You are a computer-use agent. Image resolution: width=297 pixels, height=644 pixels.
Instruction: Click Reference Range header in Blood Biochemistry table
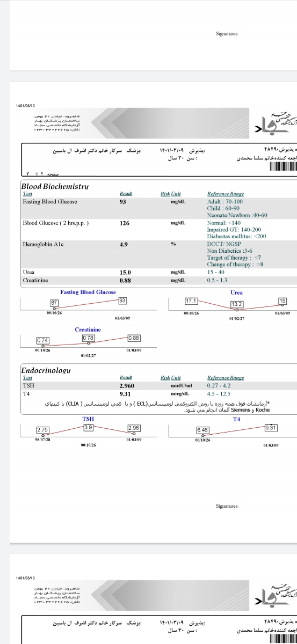226,194
